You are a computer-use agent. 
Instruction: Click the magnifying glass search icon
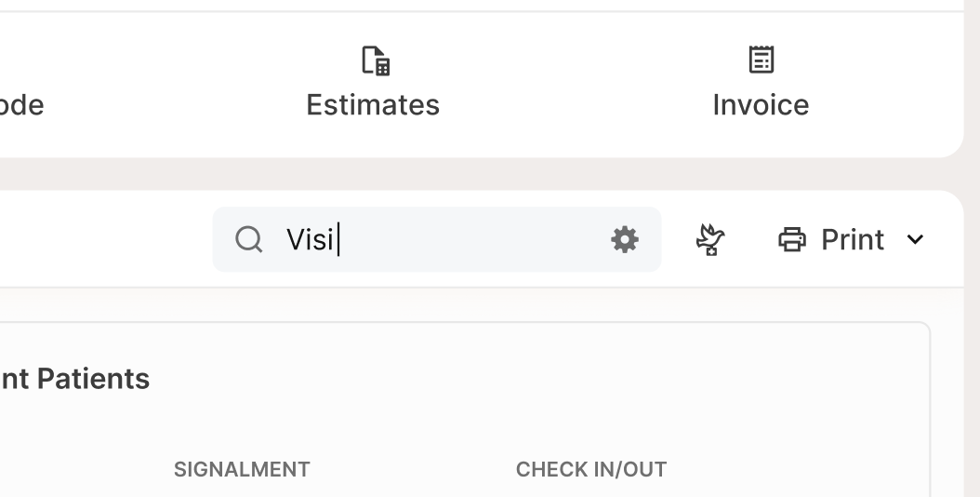(248, 240)
